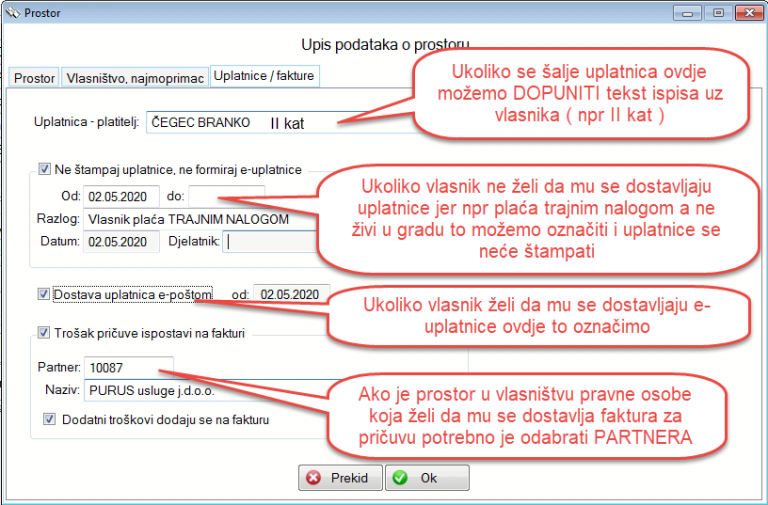Toggle Dostava uplatnica e-poštom checkbox
Screen dimensions: 768x505
[44, 294]
